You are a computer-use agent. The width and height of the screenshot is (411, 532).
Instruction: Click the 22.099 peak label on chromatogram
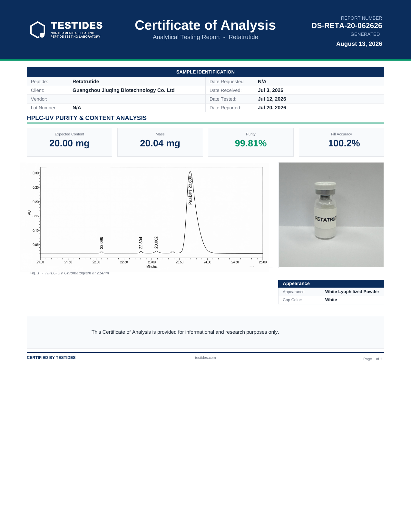102,242
